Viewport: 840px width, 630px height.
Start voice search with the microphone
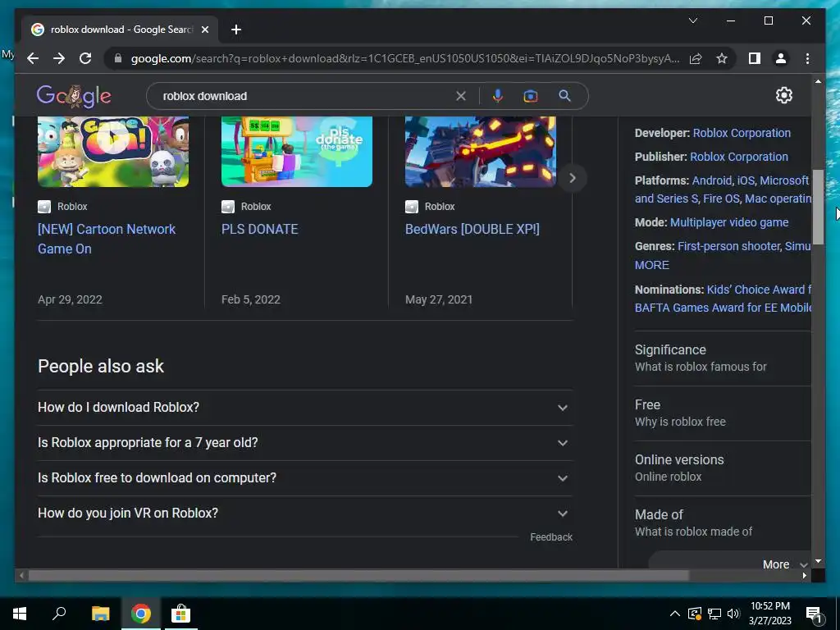coord(498,96)
